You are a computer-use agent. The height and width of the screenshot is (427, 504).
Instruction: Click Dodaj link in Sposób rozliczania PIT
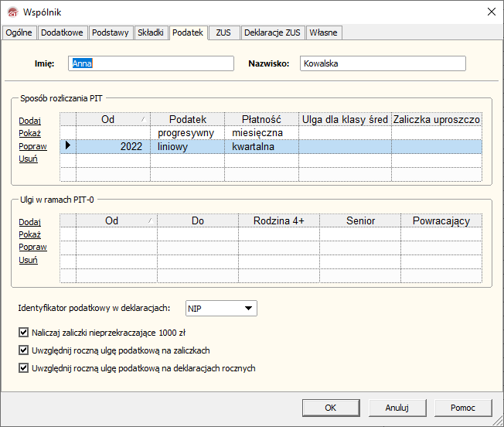coord(29,121)
